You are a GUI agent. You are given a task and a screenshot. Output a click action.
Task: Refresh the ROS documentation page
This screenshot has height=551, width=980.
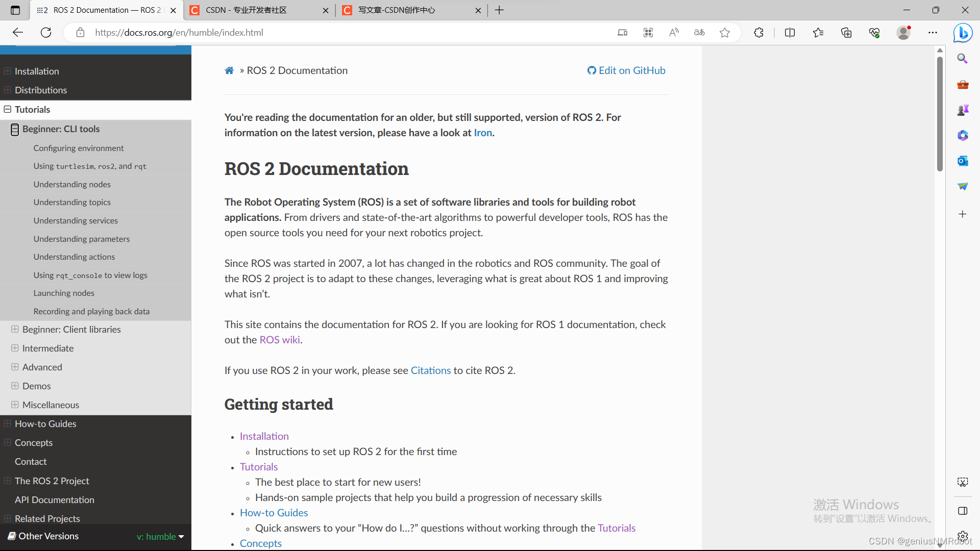tap(45, 32)
